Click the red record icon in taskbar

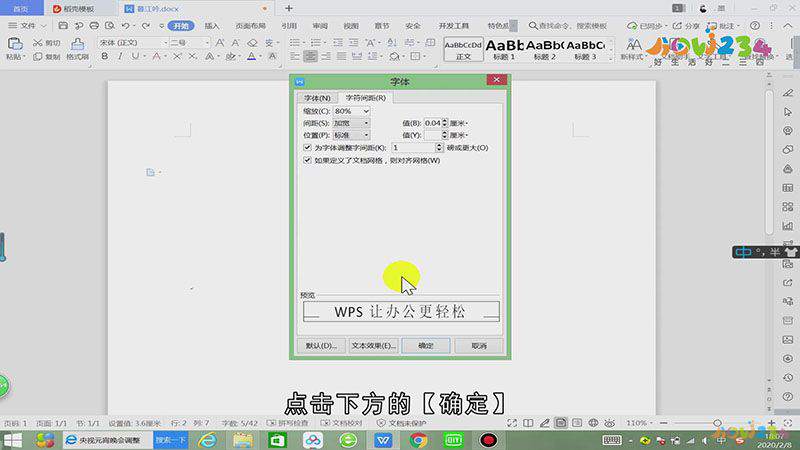pos(488,440)
